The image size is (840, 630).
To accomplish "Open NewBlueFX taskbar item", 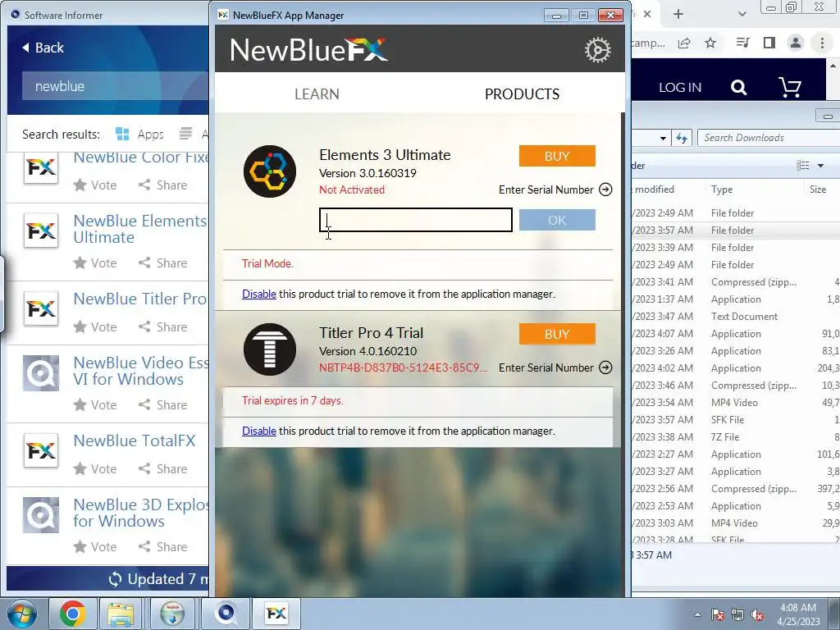I will click(276, 614).
